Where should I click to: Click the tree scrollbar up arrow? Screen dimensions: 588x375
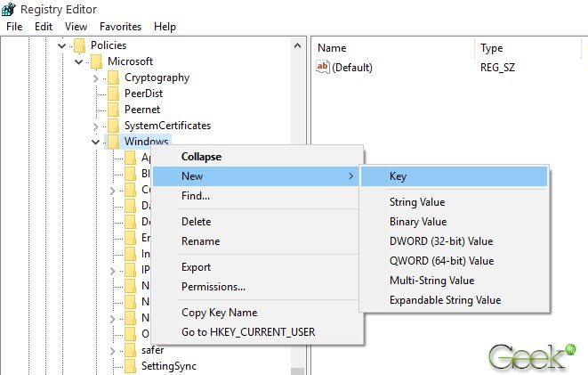(298, 45)
